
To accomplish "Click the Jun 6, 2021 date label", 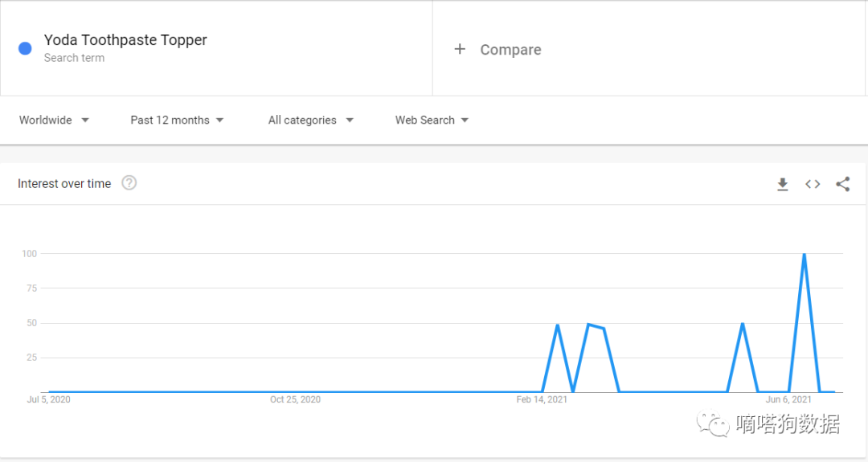I will pos(788,399).
